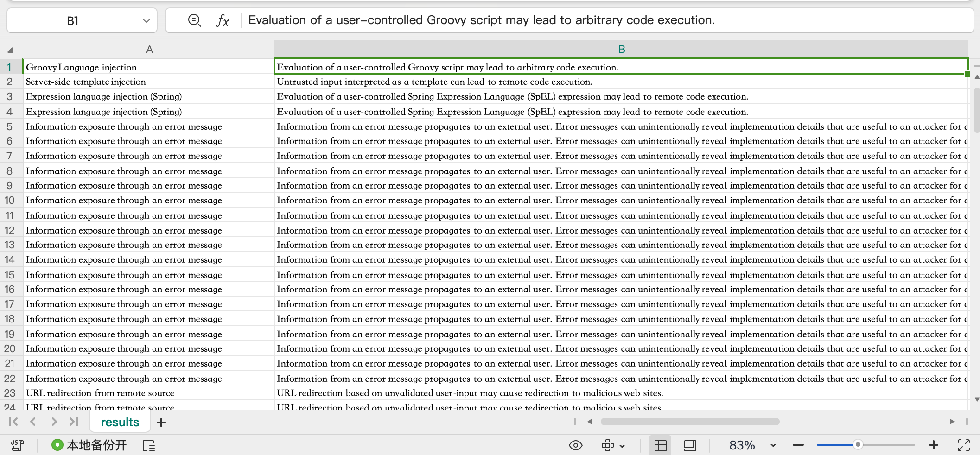Select column A header
Image resolution: width=980 pixels, height=455 pixels.
click(149, 49)
